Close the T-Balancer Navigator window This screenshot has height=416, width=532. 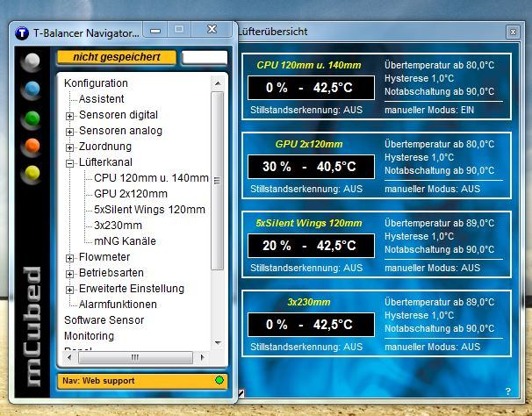point(212,30)
